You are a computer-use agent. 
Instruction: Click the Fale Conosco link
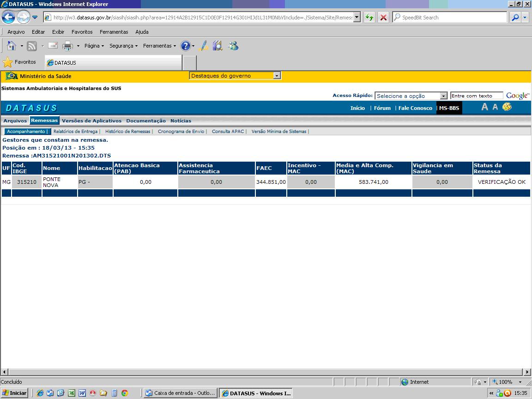click(415, 108)
